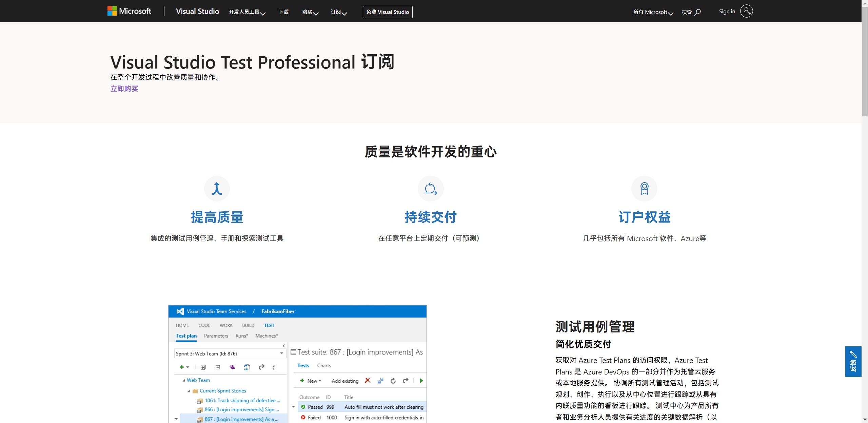This screenshot has width=868, height=423.
Task: Click the page vertical scrollbar thumb
Action: [x=865, y=61]
